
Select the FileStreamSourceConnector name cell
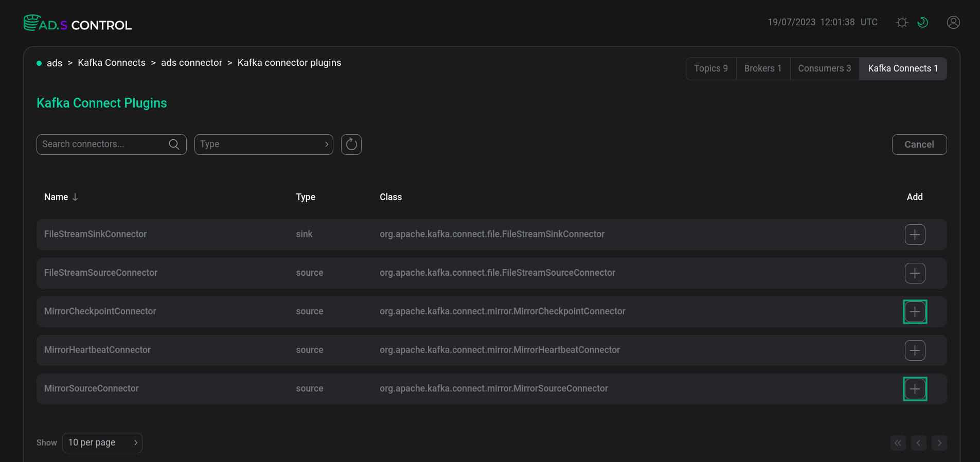(101, 273)
